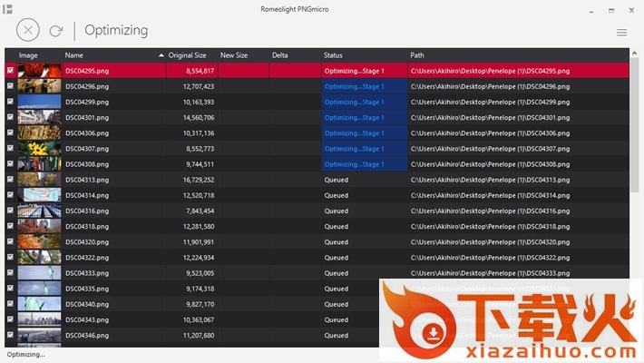Screen dimensions: 644x363
Task: Deselect the DSC04316.png row checkbox
Action: coord(11,211)
